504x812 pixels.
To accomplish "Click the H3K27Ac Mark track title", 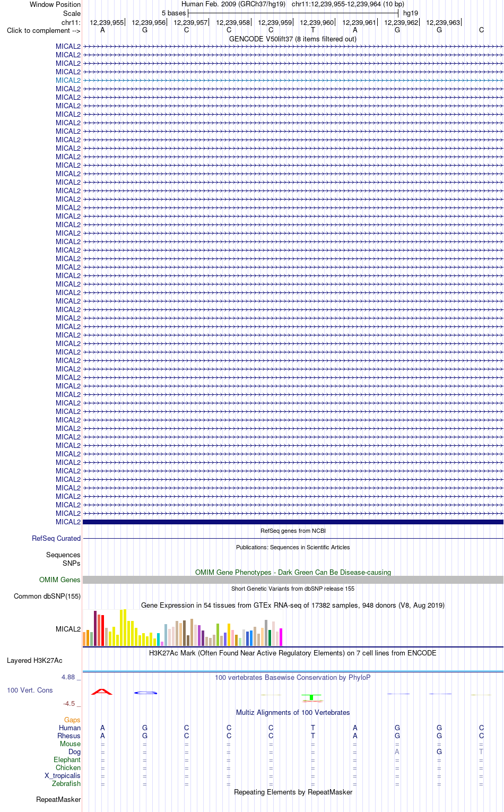I will click(293, 653).
